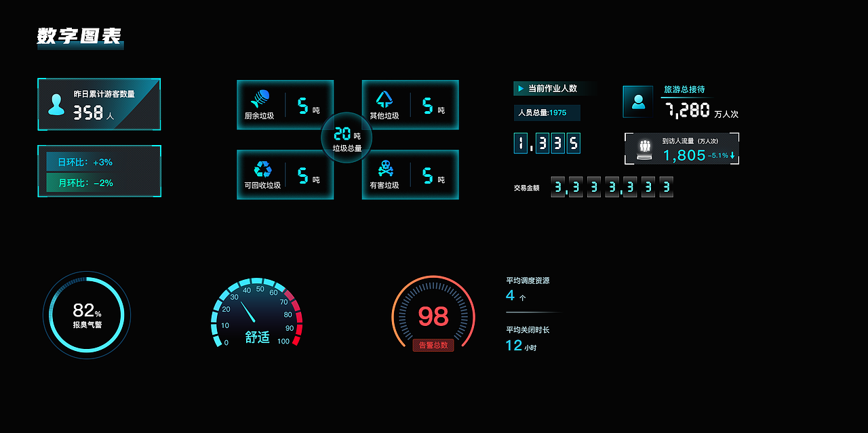Image resolution: width=868 pixels, height=433 pixels.
Task: Click the 旅游总接待 heading
Action: point(684,89)
